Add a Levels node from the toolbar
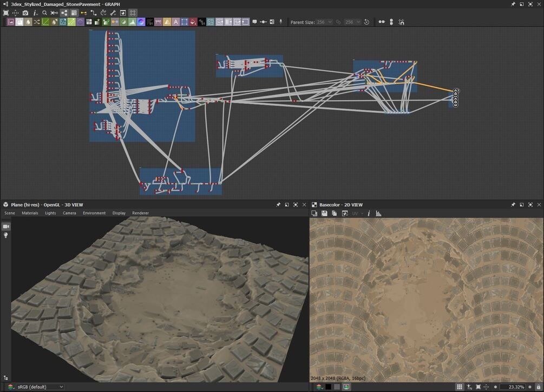544x392 pixels. coord(132,22)
